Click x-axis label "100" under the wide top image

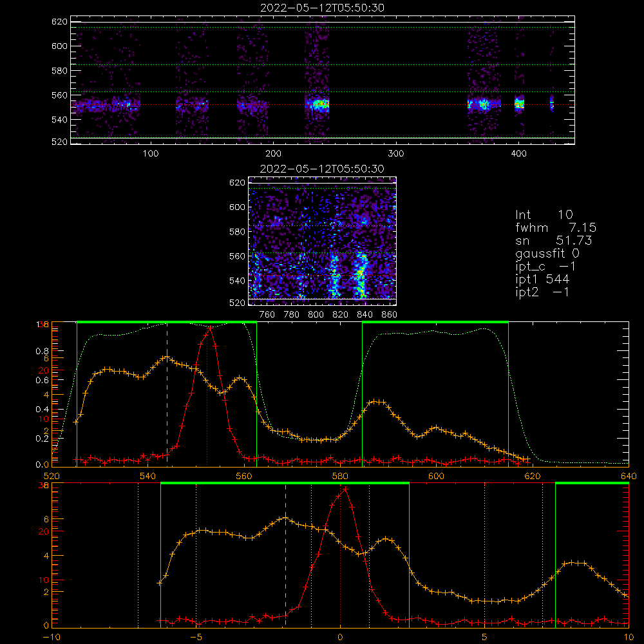click(151, 154)
